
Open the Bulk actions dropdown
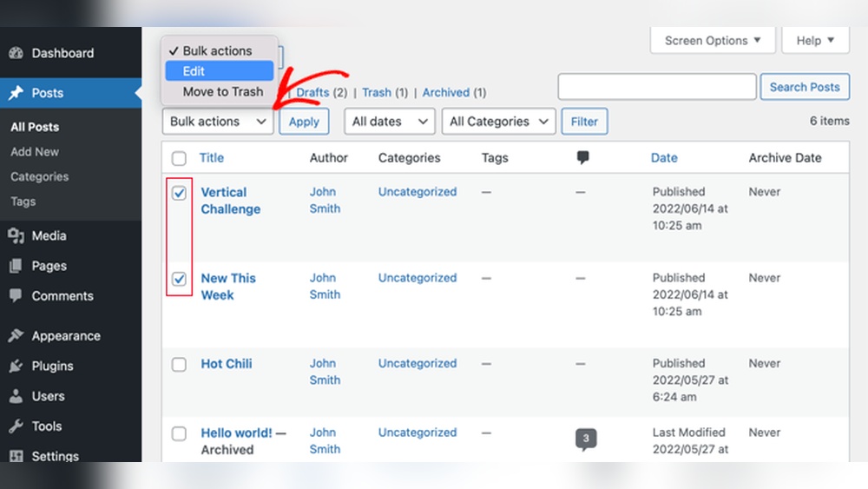click(x=218, y=122)
